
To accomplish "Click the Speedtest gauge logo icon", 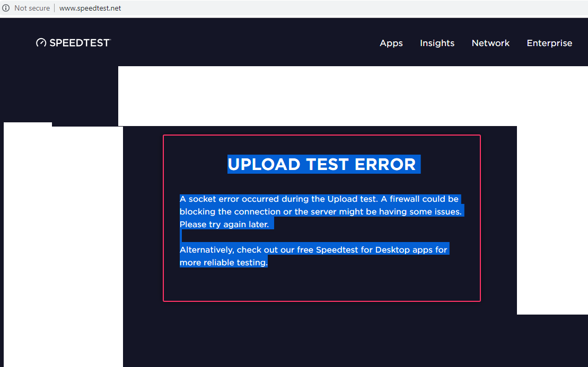I will [41, 43].
